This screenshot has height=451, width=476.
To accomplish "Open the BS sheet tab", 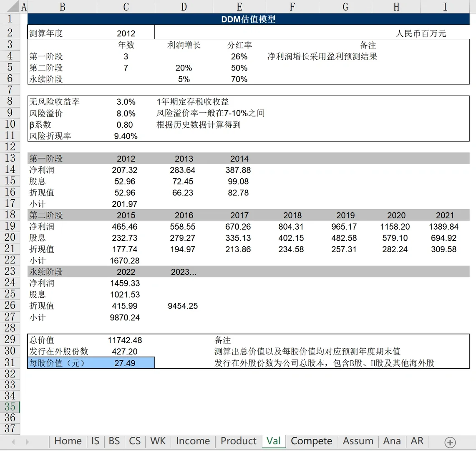I will pos(114,441).
